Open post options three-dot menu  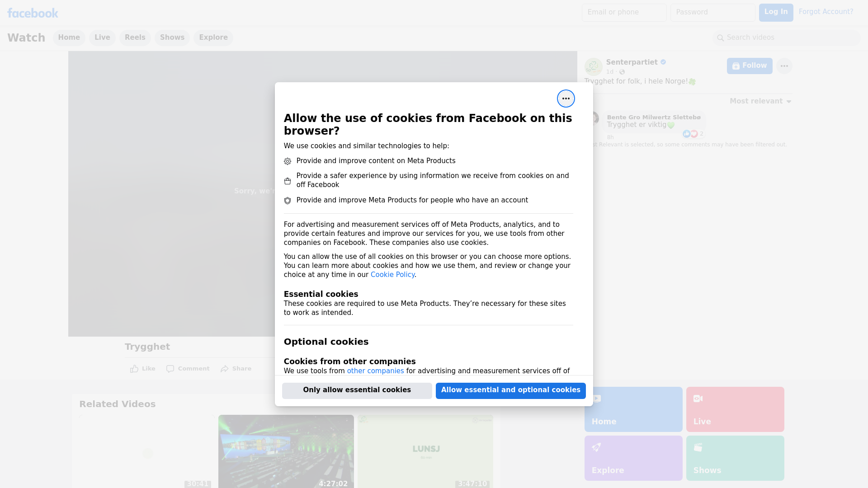pyautogui.click(x=784, y=66)
